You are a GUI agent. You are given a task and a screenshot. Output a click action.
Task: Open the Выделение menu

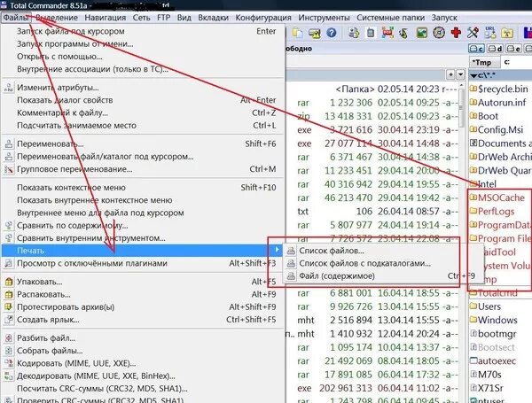[57, 18]
